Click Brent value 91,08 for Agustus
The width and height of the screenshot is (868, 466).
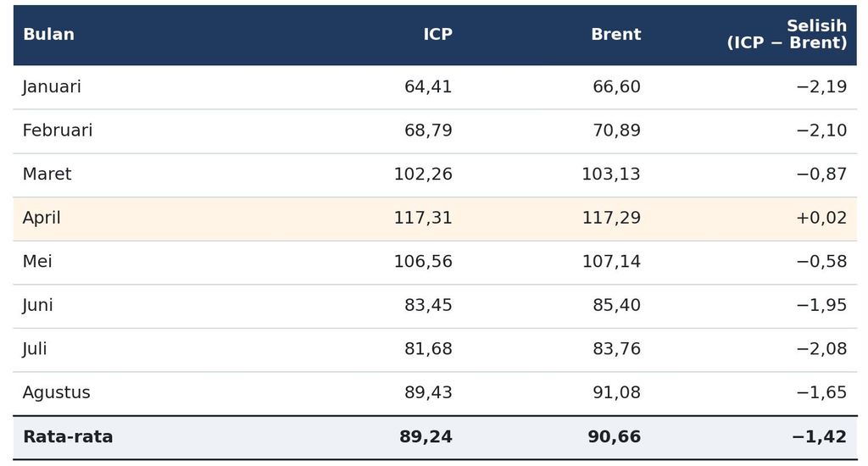point(617,392)
